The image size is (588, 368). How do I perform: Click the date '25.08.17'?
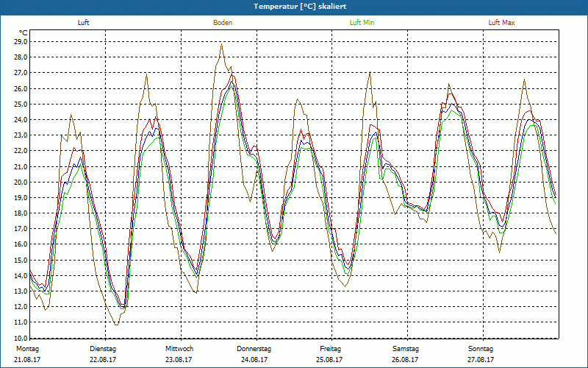point(329,360)
